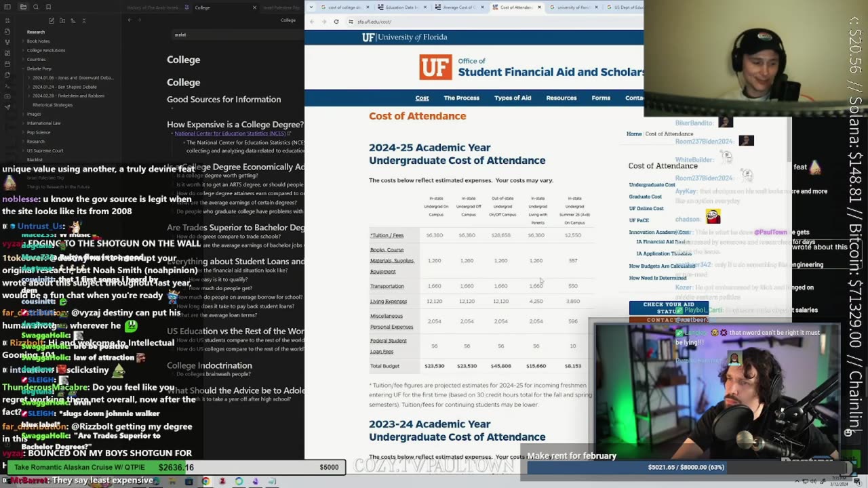This screenshot has height=488, width=868.
Task: Click the paper plane ribbon icon
Action: (7, 107)
